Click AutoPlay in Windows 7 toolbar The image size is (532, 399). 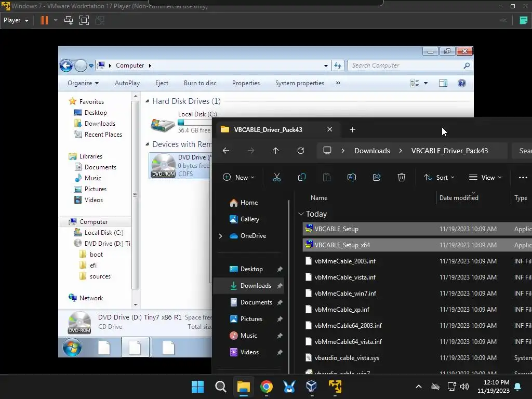click(127, 83)
